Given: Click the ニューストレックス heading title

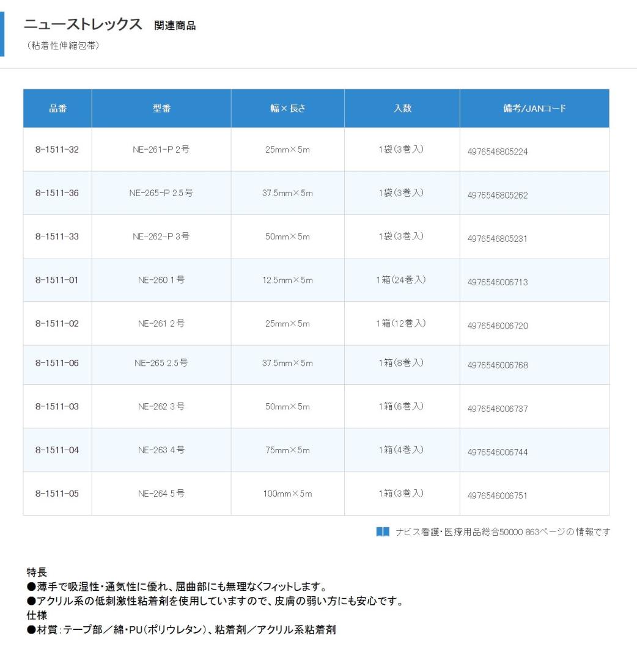Looking at the screenshot, I should tap(83, 25).
